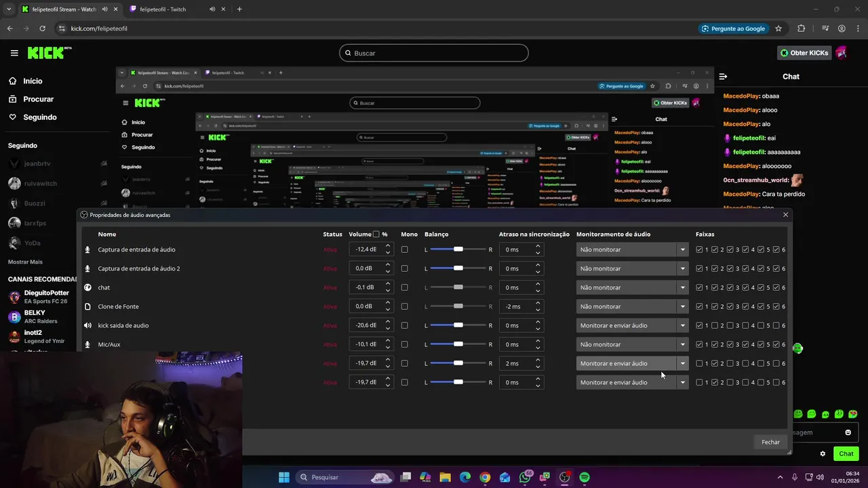The width and height of the screenshot is (868, 488).
Task: Click the Kick logo
Action: point(49,53)
